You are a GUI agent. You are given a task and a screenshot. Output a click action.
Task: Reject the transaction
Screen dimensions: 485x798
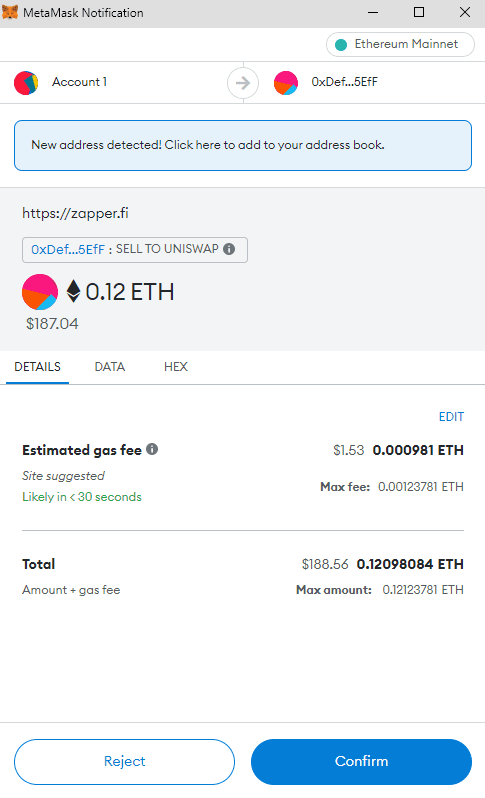pos(124,761)
